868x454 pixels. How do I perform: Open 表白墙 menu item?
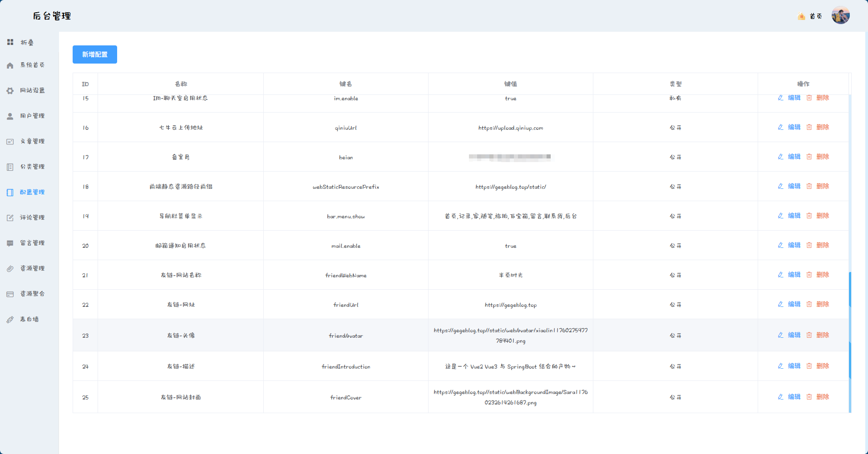[30, 320]
